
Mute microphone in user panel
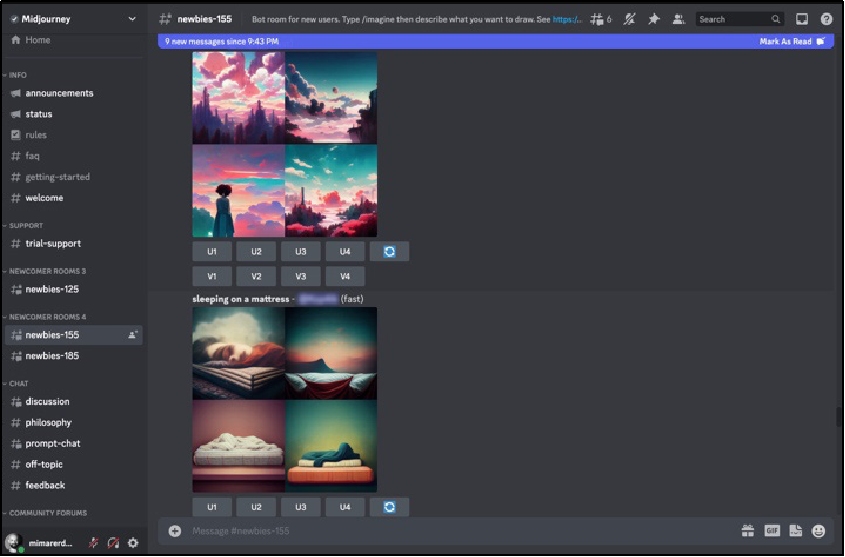(93, 543)
